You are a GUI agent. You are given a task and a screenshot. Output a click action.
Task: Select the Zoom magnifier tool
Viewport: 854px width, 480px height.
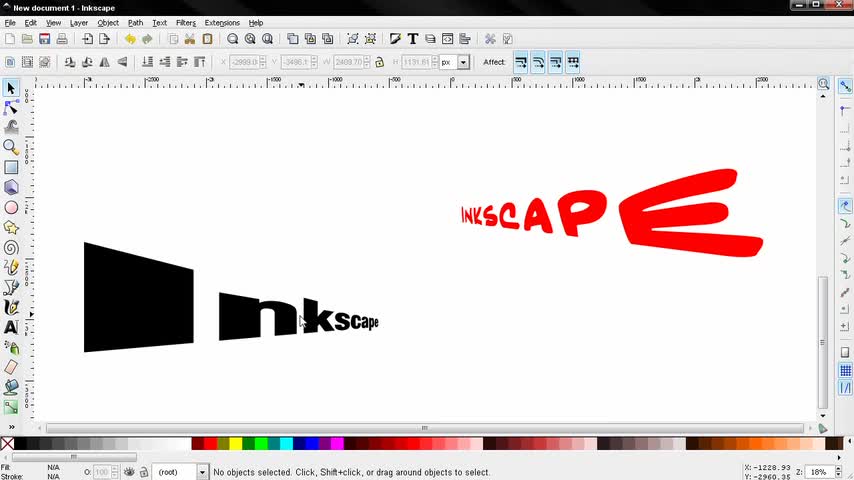(x=11, y=147)
